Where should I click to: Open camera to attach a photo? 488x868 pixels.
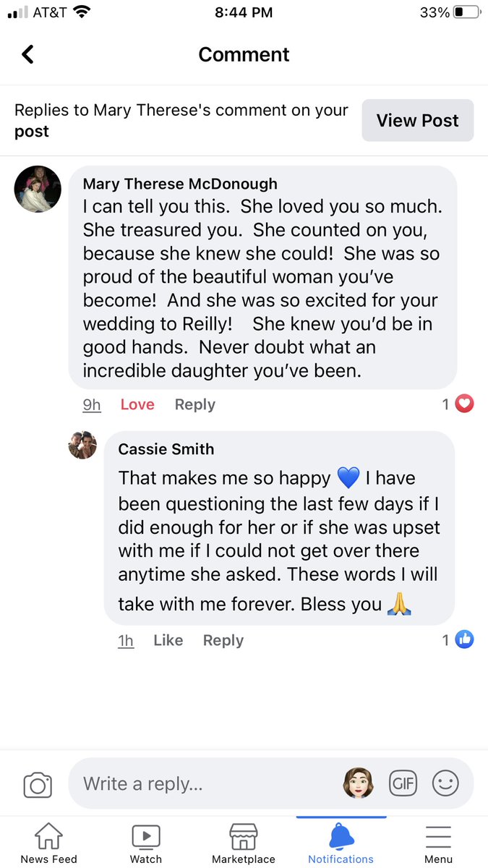click(x=38, y=785)
